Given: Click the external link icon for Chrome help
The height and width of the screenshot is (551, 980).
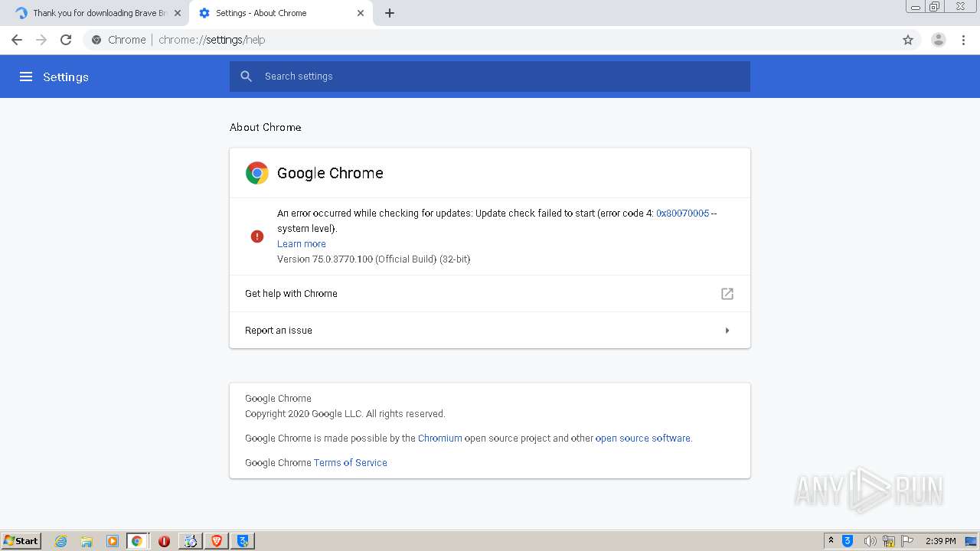Looking at the screenshot, I should point(727,294).
